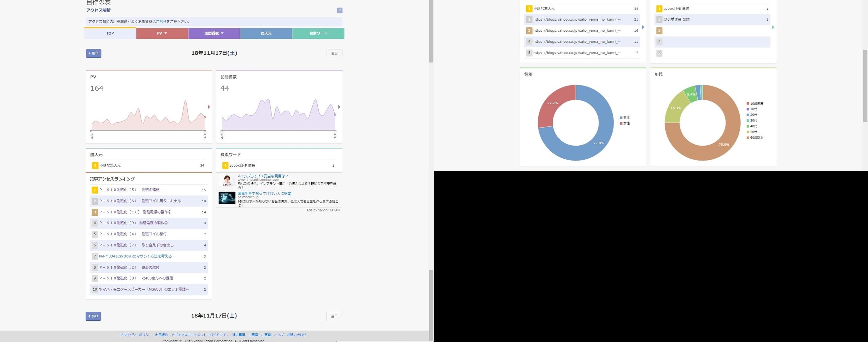Click the arrow icon beside the 訪問者数 chart
This screenshot has width=868, height=342.
339,107
